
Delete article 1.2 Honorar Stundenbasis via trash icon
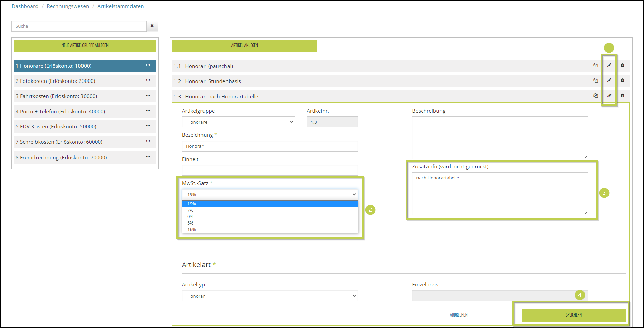click(x=622, y=80)
